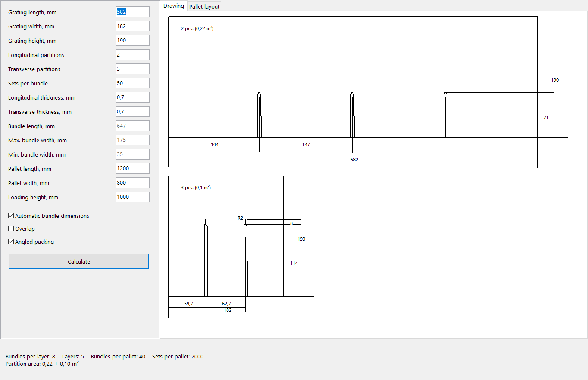Click the R2 radius annotation
This screenshot has height=380, width=588.
[x=240, y=218]
